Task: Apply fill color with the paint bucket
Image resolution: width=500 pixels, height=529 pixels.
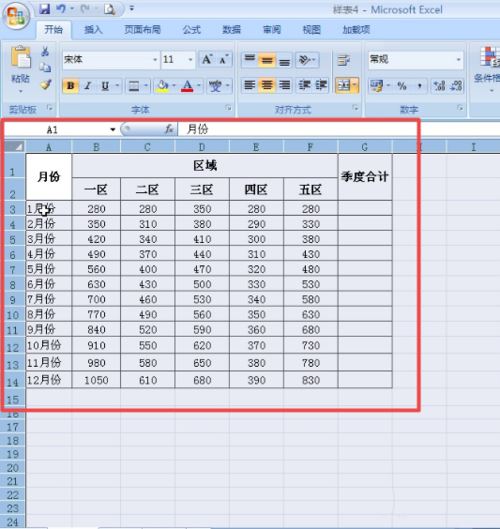Action: pyautogui.click(x=162, y=86)
